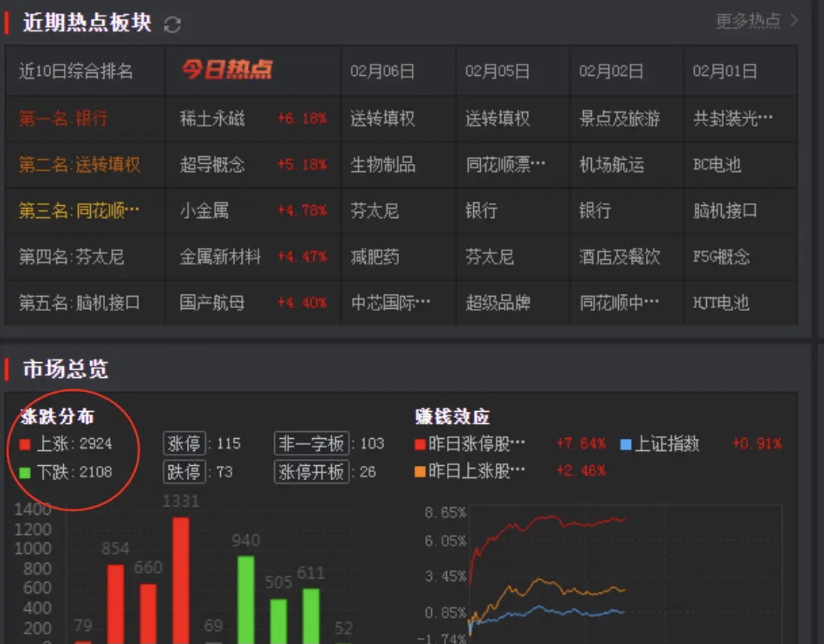Open HJT电池 under 02月01日
The height and width of the screenshot is (644, 824).
[x=720, y=304]
